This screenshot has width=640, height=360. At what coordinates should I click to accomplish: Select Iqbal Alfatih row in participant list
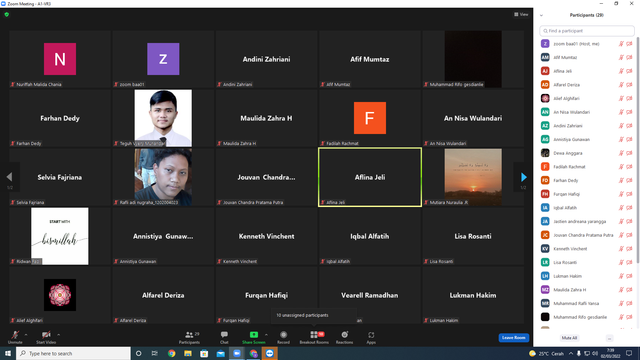[x=587, y=208]
